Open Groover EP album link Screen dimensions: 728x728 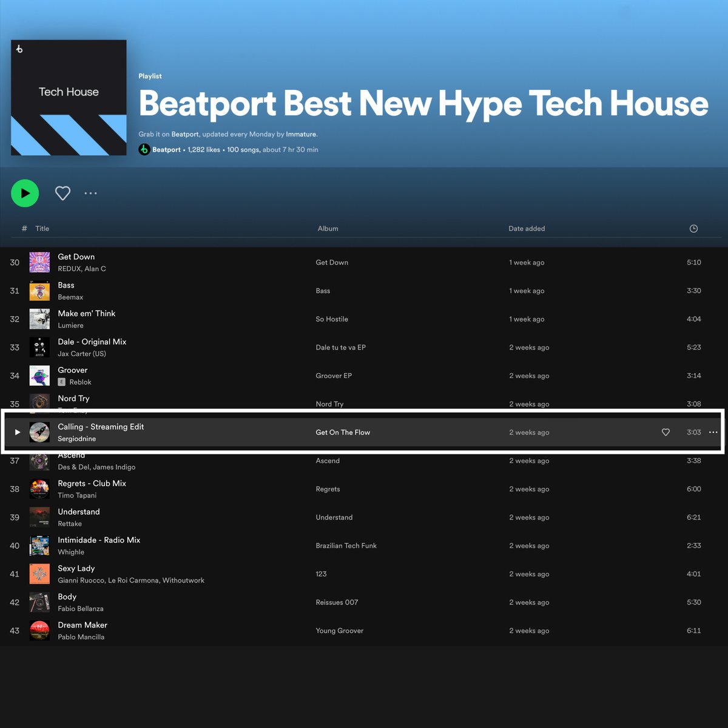334,376
